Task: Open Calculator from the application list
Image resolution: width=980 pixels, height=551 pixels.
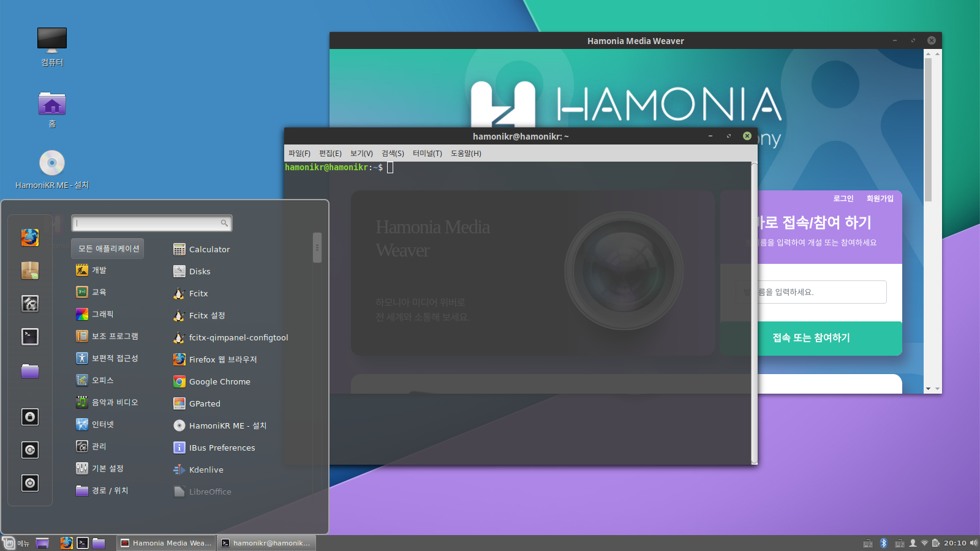Action: (209, 250)
